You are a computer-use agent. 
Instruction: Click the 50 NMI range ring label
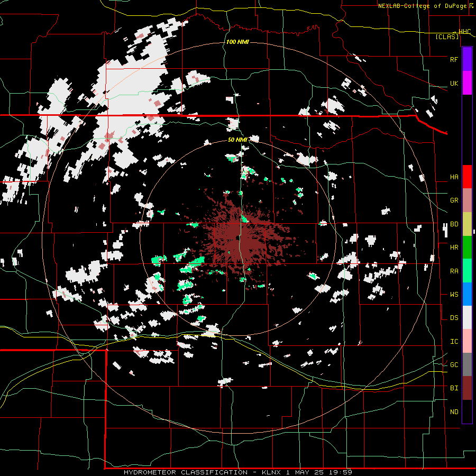[x=237, y=140]
